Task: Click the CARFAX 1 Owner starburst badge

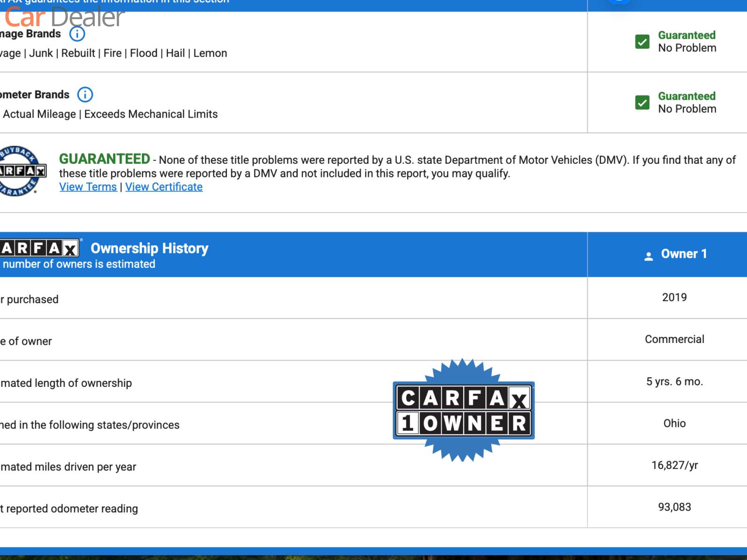Action: tap(464, 410)
